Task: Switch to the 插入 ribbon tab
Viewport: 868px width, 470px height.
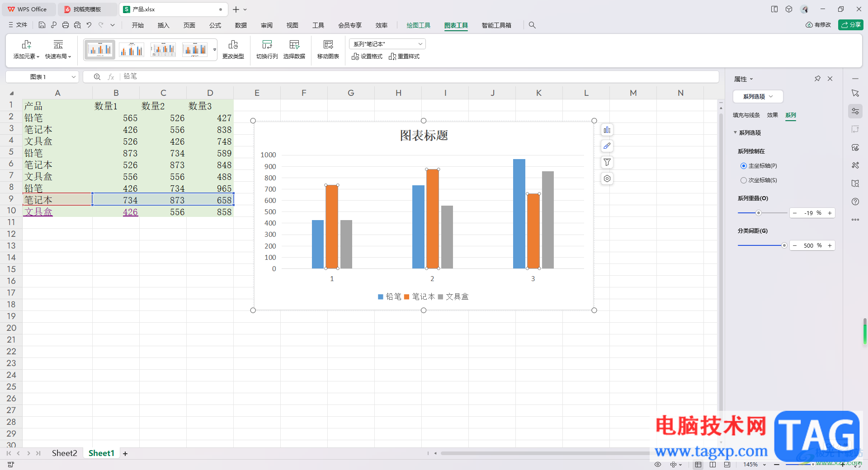Action: coord(163,25)
